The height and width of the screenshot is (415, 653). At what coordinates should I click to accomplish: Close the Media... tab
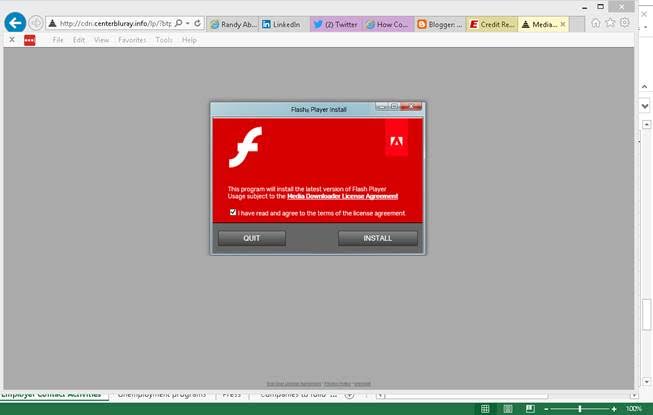click(563, 25)
